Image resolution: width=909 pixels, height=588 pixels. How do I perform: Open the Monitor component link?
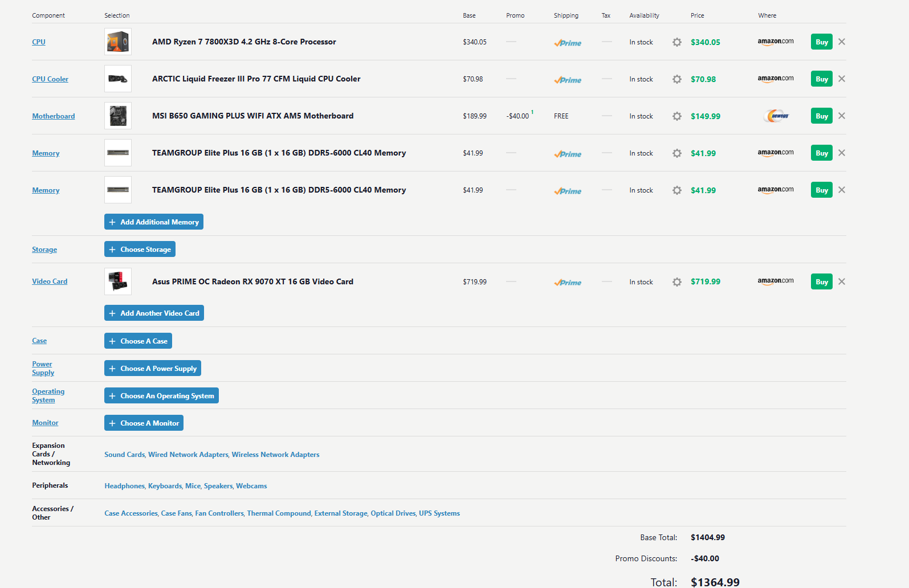coord(45,423)
